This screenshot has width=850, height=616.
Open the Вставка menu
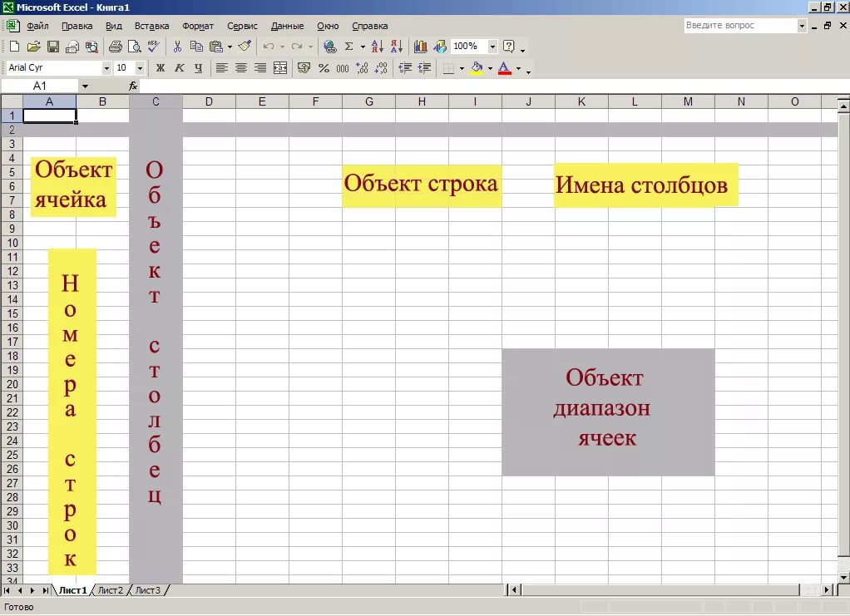coord(151,26)
